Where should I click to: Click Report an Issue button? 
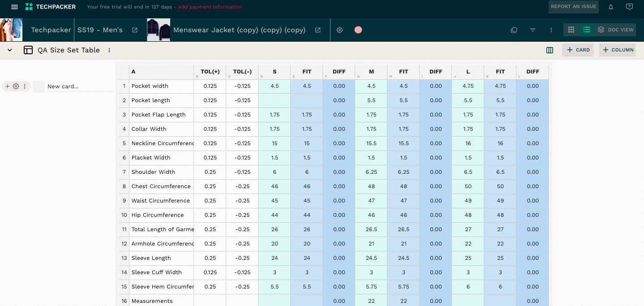coord(574,7)
